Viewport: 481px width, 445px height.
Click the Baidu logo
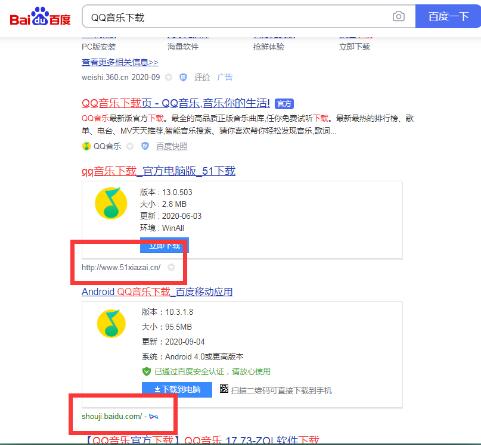(40, 17)
